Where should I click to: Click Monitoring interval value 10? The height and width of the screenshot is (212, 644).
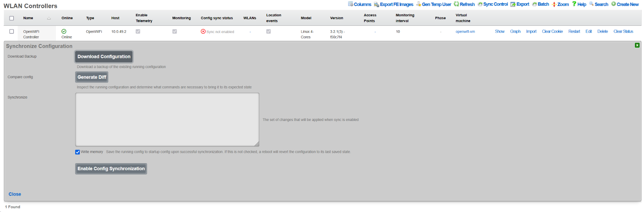398,31
